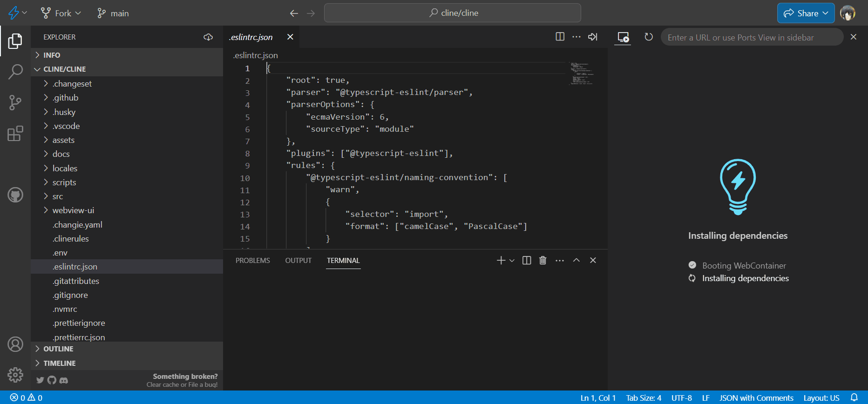Open the Explorer view in activity bar
The width and height of the screenshot is (868, 404).
15,41
